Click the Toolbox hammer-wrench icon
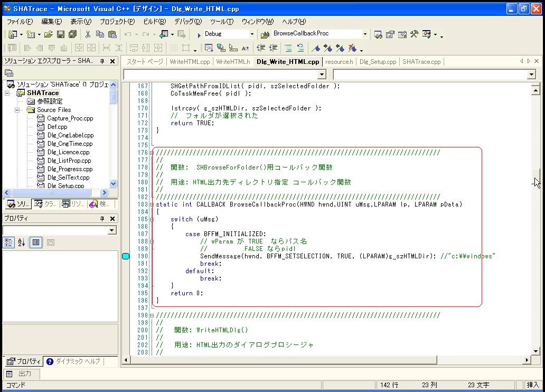 pos(415,34)
